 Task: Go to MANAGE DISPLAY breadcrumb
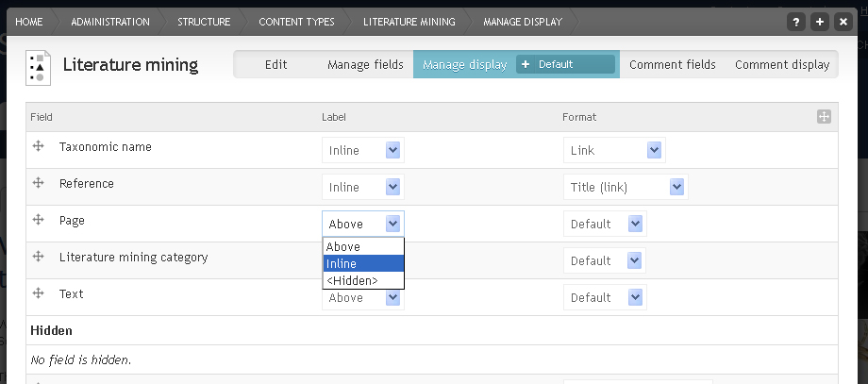523,22
